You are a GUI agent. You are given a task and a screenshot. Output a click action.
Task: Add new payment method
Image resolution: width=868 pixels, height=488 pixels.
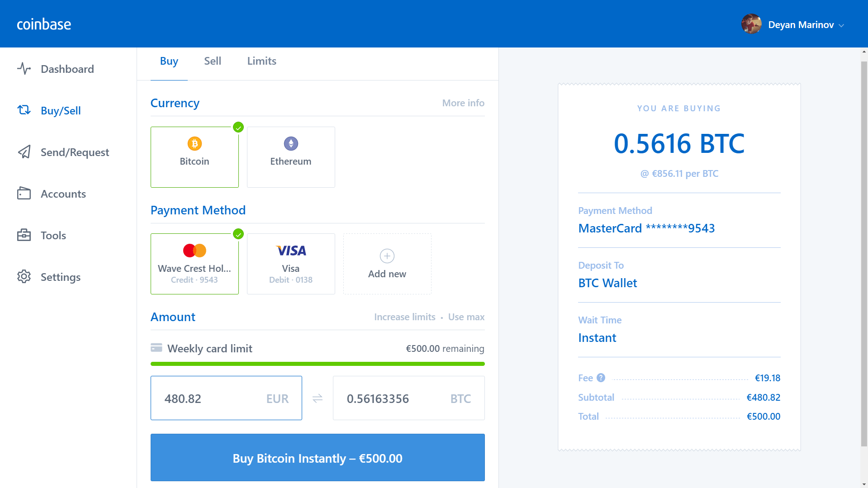point(387,264)
